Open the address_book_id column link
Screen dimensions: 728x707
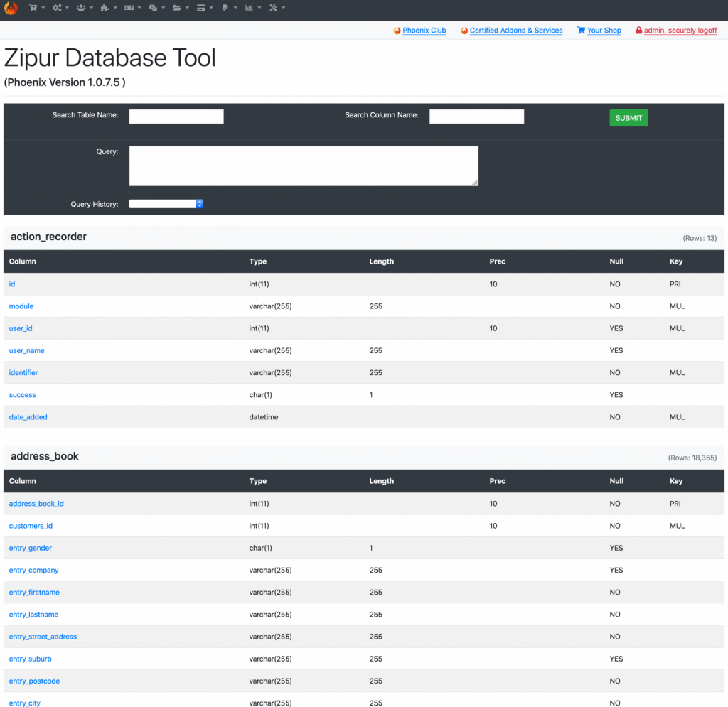(36, 503)
